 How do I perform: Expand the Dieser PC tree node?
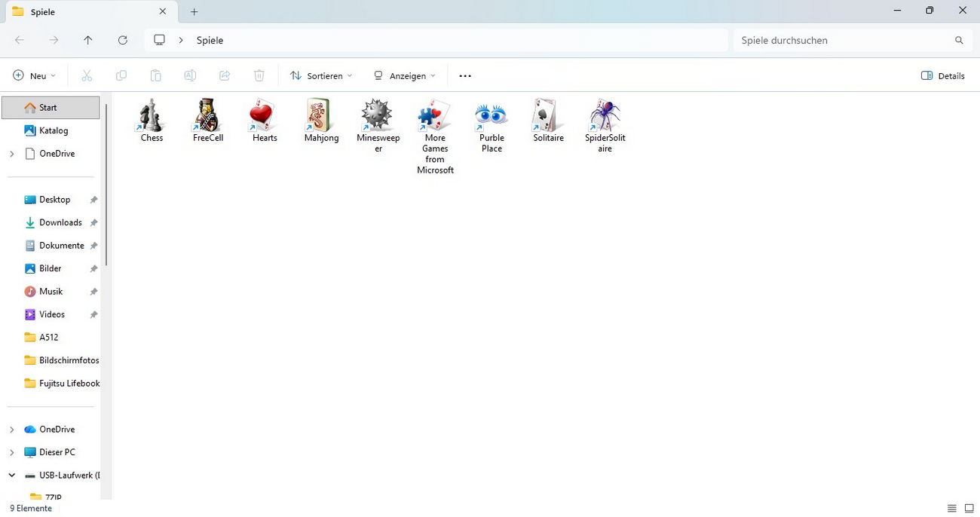coord(11,452)
